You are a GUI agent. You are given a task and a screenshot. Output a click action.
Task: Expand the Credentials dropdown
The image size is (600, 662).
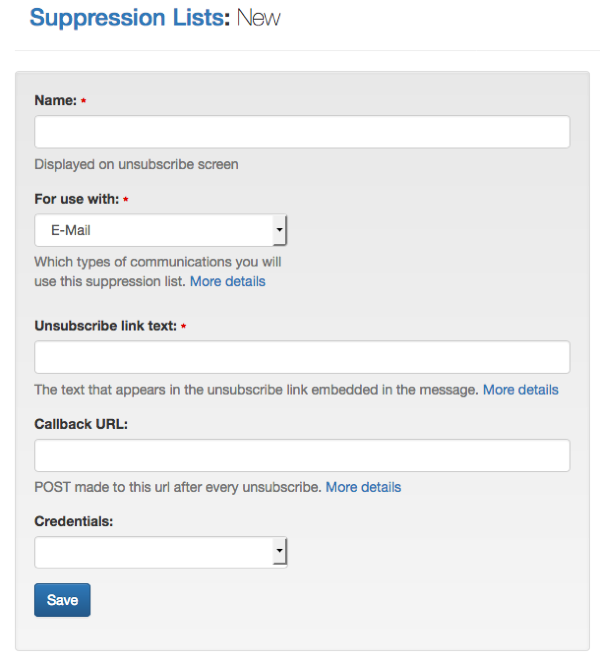point(161,552)
